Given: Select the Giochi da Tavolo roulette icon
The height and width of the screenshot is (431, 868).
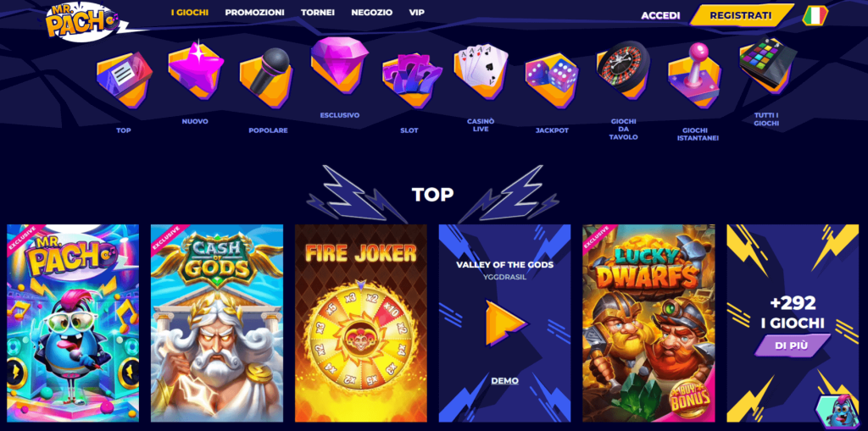Looking at the screenshot, I should [623, 71].
